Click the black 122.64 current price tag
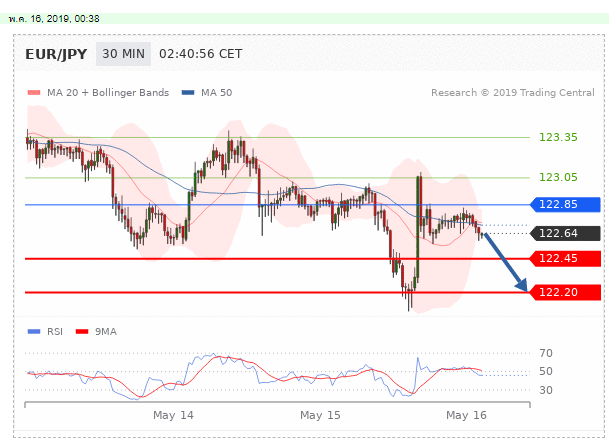The width and height of the screenshot is (609, 445). coord(566,233)
